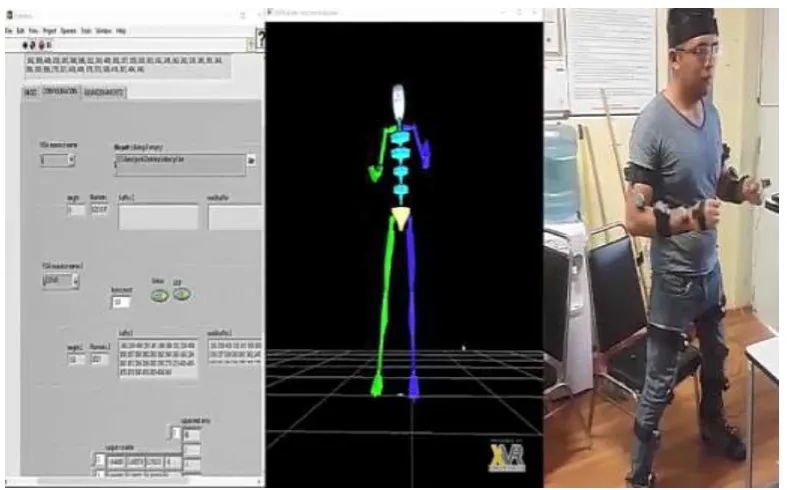Click the first cell of the wide bottom array
Image resolution: width=787 pixels, height=490 pixels.
coord(116,461)
